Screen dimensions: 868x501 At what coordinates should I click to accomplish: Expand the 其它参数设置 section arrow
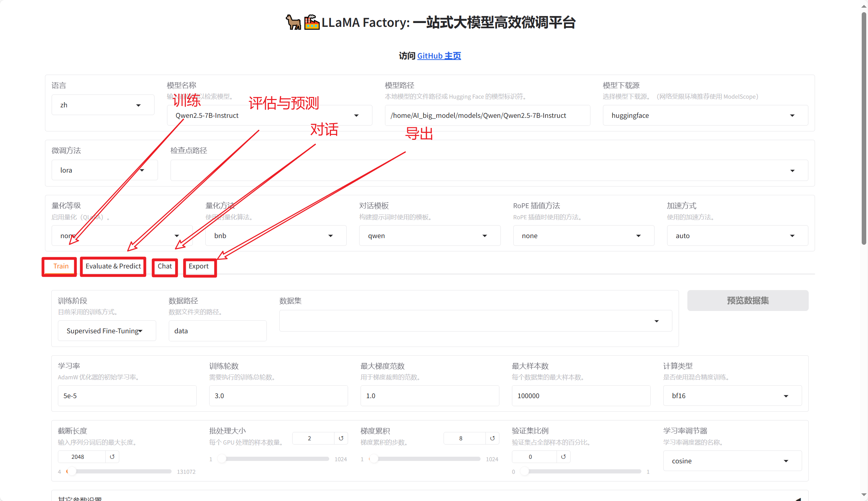(x=798, y=499)
